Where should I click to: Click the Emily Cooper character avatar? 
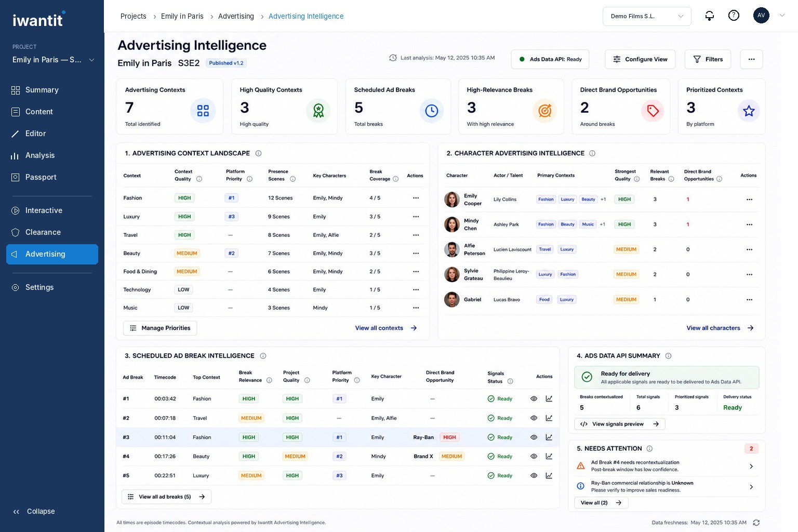(x=452, y=199)
